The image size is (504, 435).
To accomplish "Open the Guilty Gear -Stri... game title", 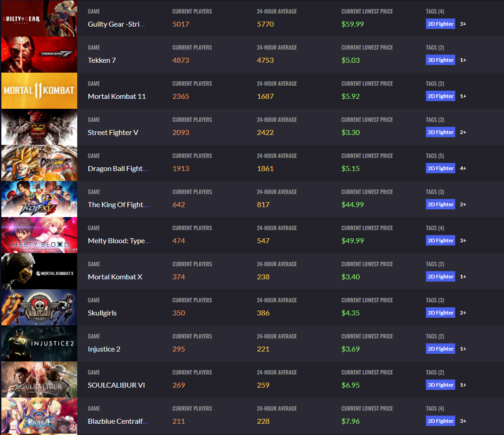I will tap(117, 24).
